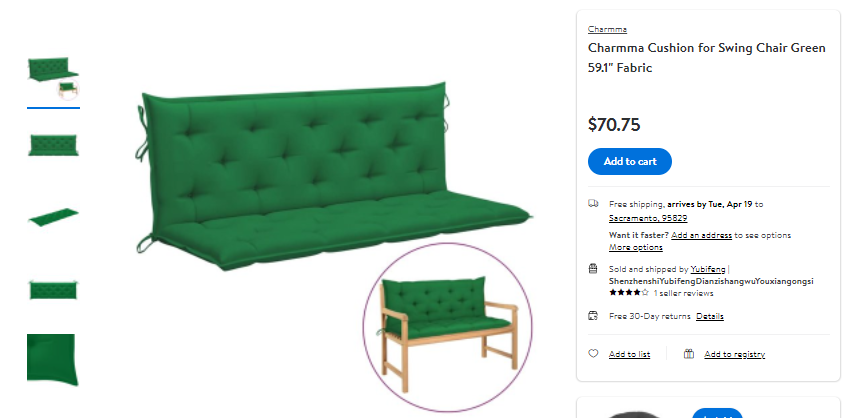The image size is (844, 418).
Task: Select the flat cushion third thumbnail
Action: point(53,217)
